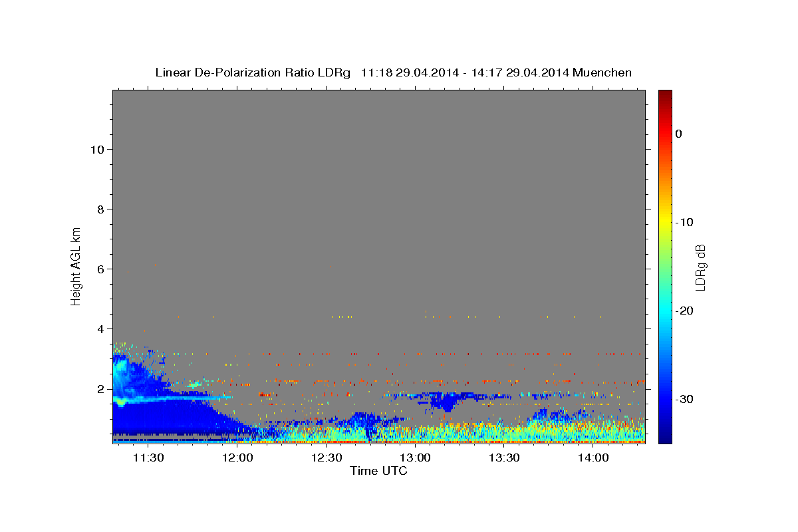
Task: Click the 11:30 time axis label
Action: [148, 458]
